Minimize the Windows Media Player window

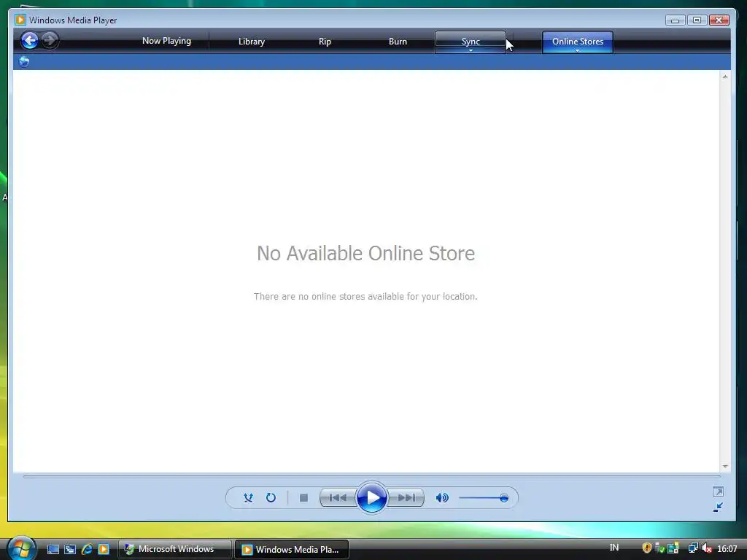click(x=675, y=20)
